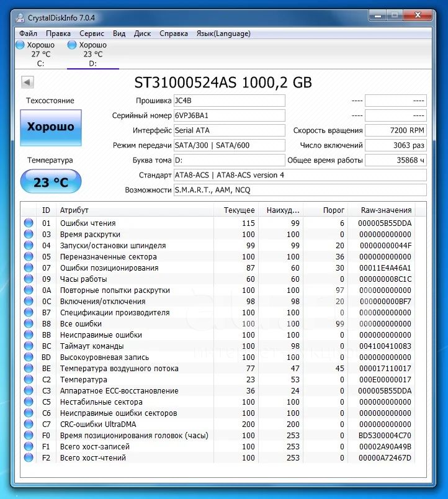Click the Стандарт field ATA8-ACS

point(300,175)
